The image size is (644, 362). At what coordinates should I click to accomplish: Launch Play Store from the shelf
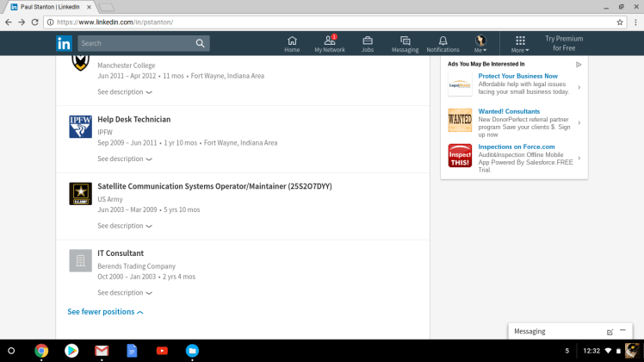click(x=71, y=351)
